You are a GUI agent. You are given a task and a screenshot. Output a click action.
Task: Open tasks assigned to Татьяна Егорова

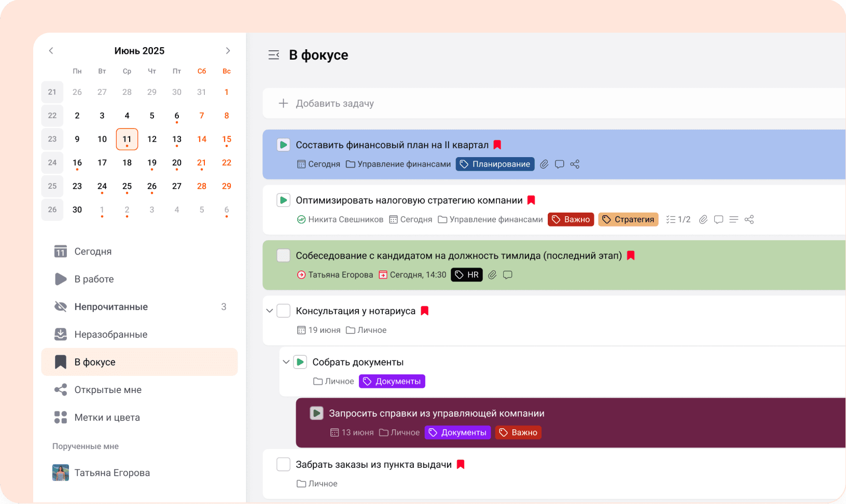pos(112,472)
